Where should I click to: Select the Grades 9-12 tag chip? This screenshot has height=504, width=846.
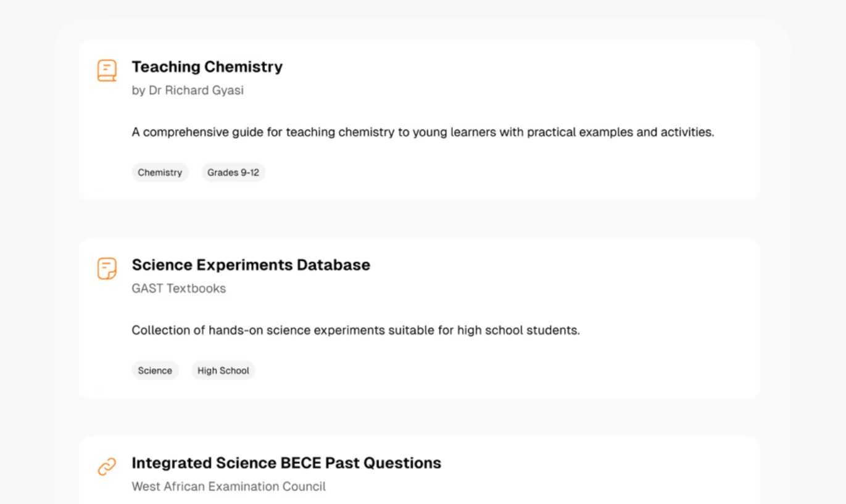click(233, 173)
